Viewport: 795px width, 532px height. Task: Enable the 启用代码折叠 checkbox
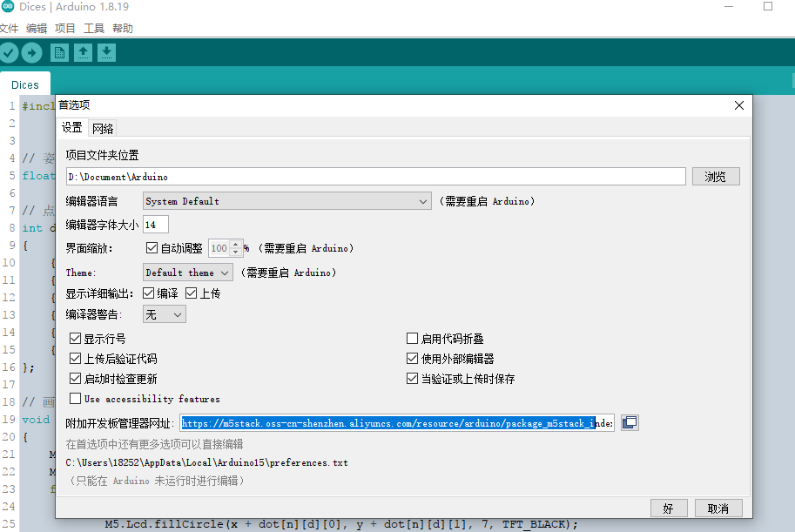coord(413,339)
